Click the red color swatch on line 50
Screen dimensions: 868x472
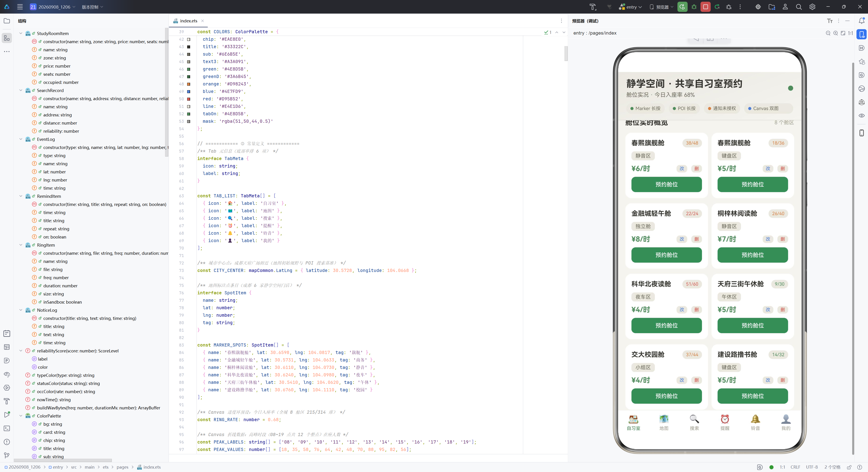(189, 99)
